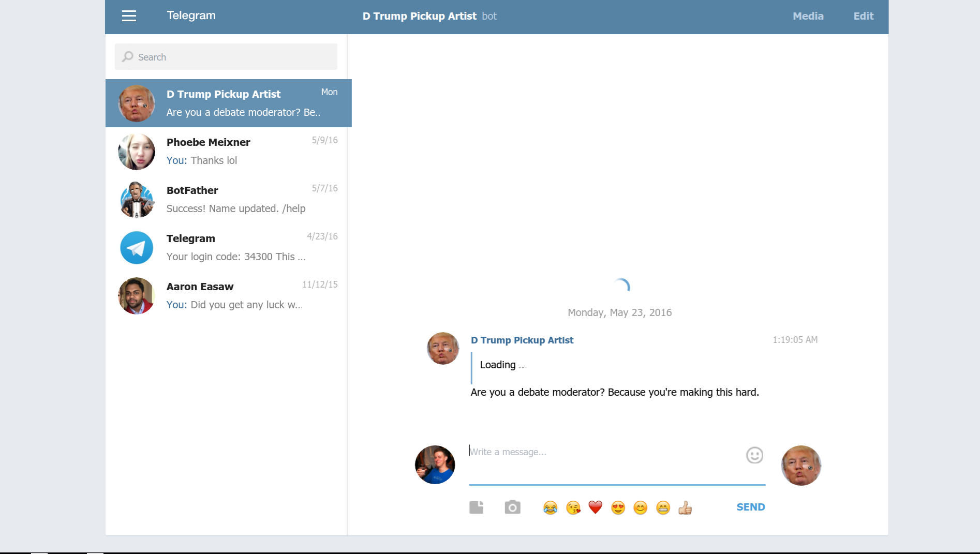Attach a file with document icon
The width and height of the screenshot is (980, 554).
click(x=477, y=507)
